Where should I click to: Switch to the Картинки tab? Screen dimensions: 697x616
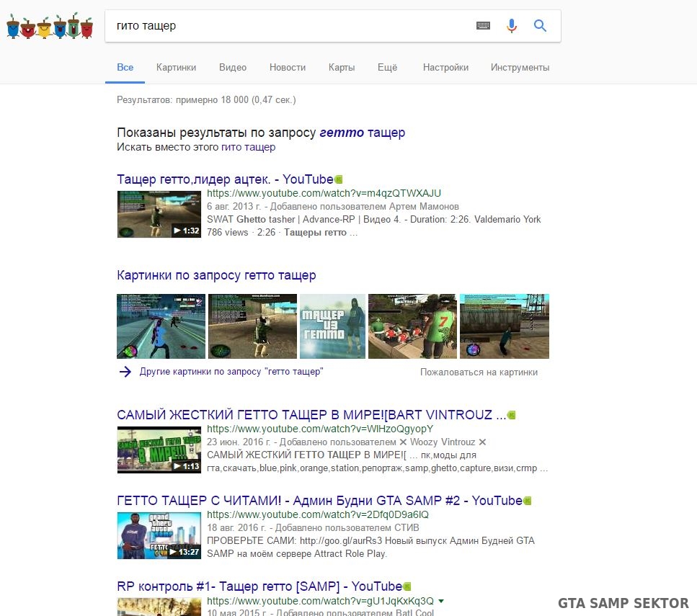coord(176,68)
